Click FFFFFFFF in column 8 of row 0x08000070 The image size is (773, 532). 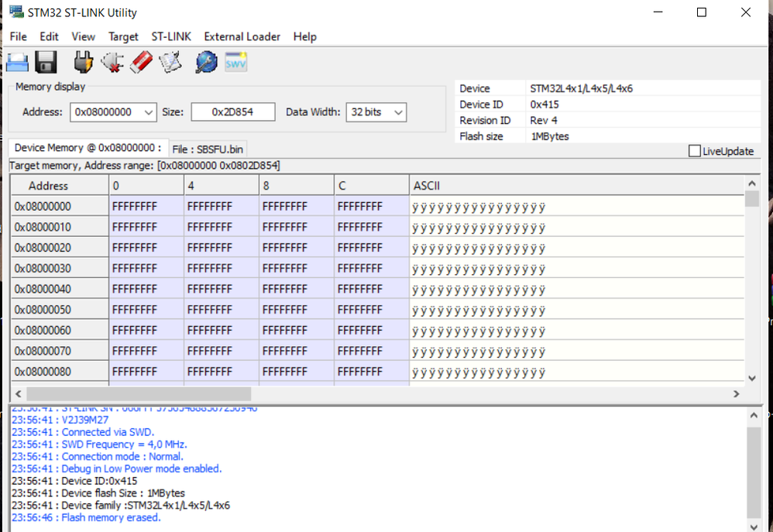coord(297,351)
